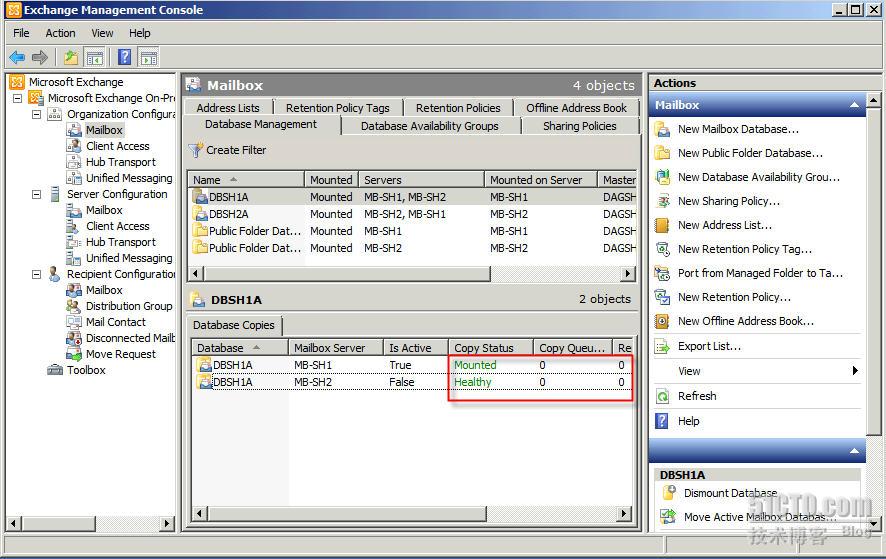
Task: Click the Export List icon
Action: [662, 346]
